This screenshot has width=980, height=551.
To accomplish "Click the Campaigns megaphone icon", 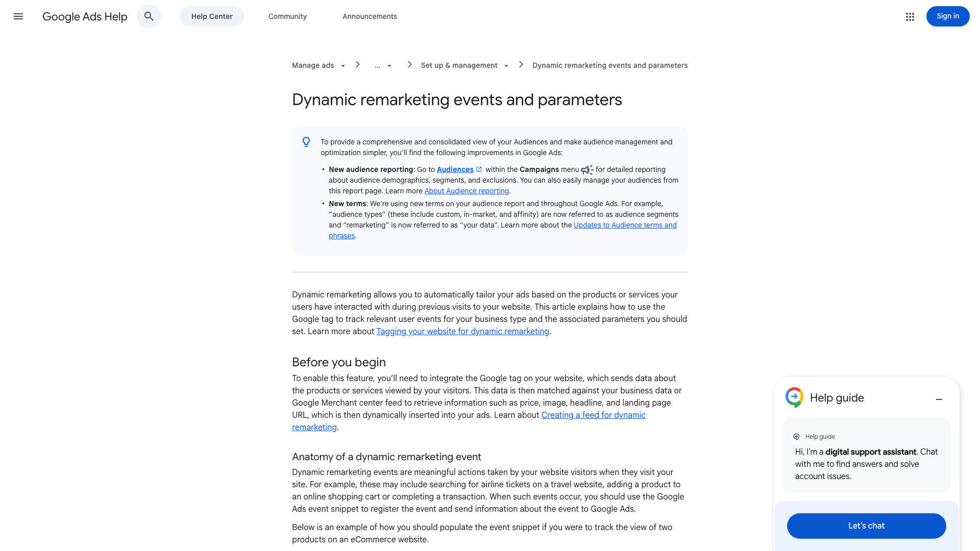I will pos(587,170).
